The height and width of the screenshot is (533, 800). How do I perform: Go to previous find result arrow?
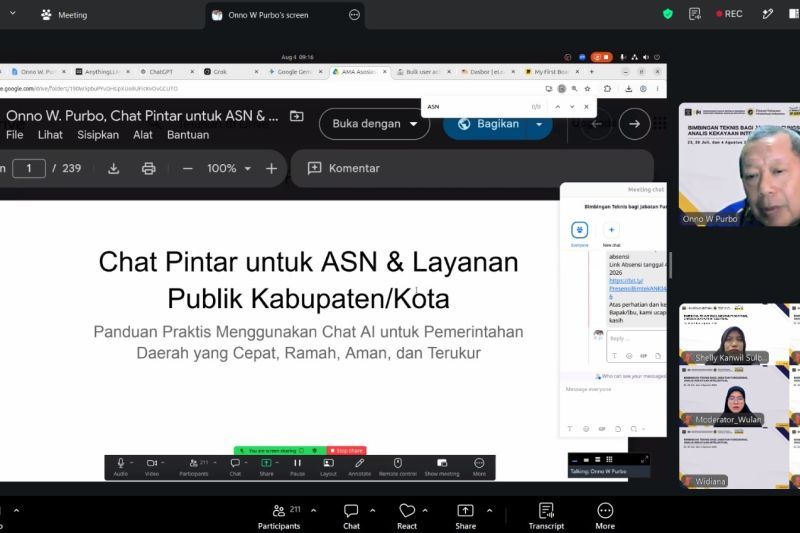[x=558, y=107]
